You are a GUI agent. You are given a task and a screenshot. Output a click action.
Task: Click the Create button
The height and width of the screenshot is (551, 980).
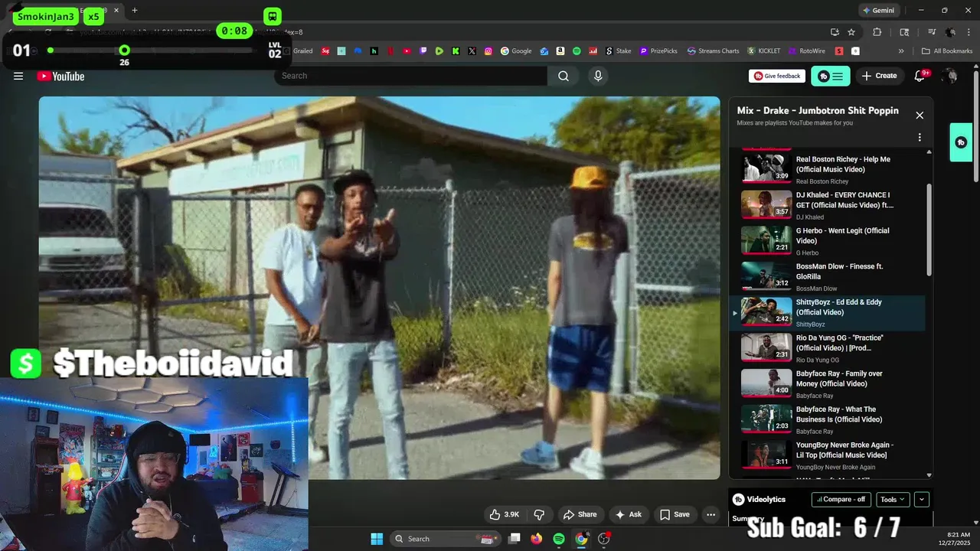point(879,76)
